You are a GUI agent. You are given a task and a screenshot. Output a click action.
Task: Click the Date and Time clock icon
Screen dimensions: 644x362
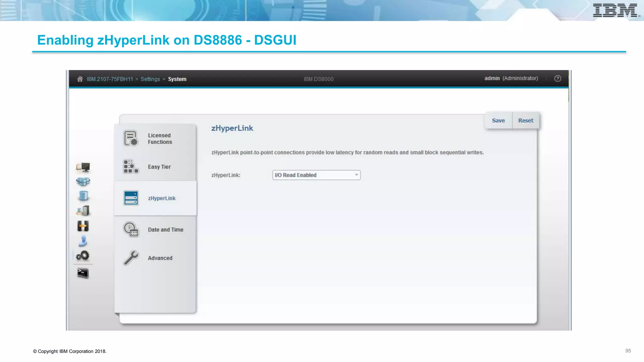point(131,229)
